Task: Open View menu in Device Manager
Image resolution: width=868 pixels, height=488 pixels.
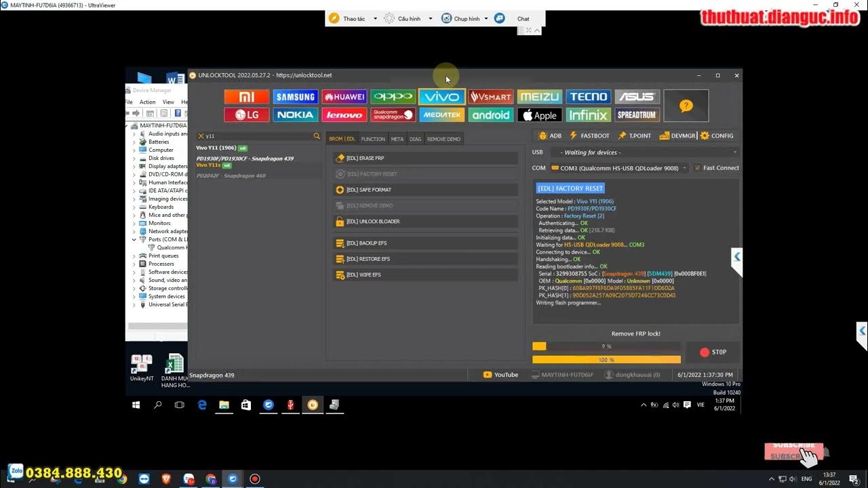Action: tap(168, 102)
